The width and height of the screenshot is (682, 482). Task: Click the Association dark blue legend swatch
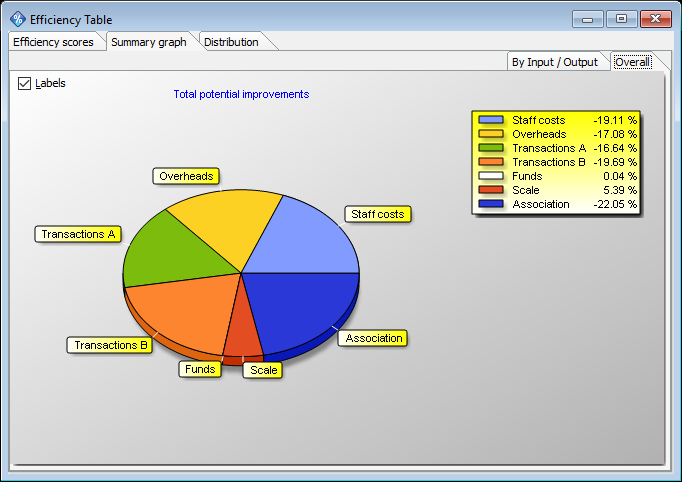[x=491, y=204]
